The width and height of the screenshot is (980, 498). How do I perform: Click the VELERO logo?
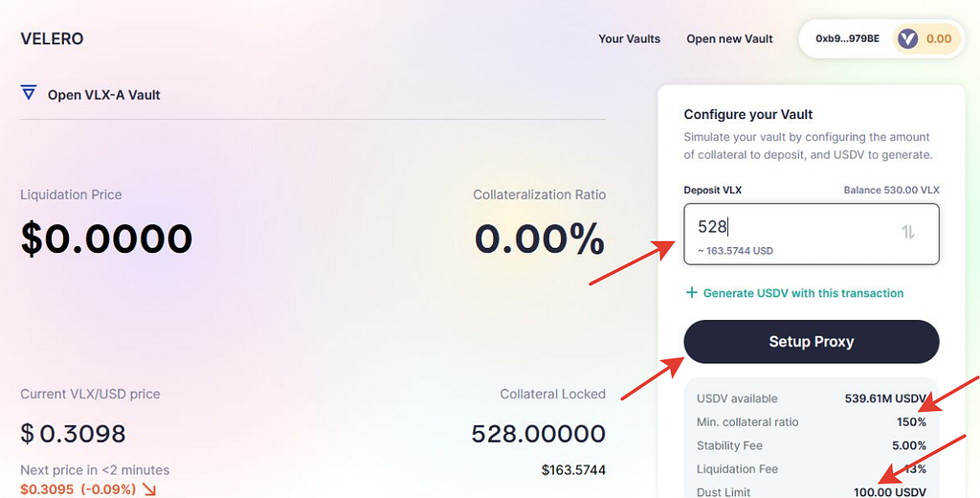(x=52, y=39)
